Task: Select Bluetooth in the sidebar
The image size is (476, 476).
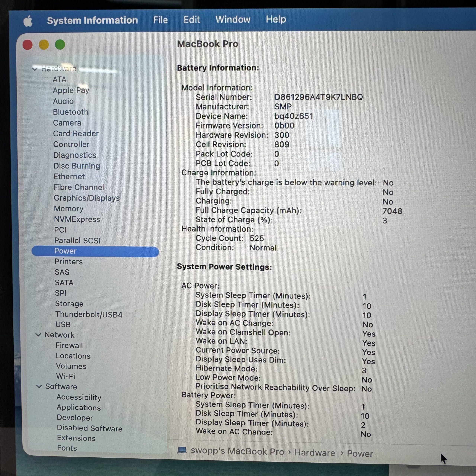Action: click(71, 112)
